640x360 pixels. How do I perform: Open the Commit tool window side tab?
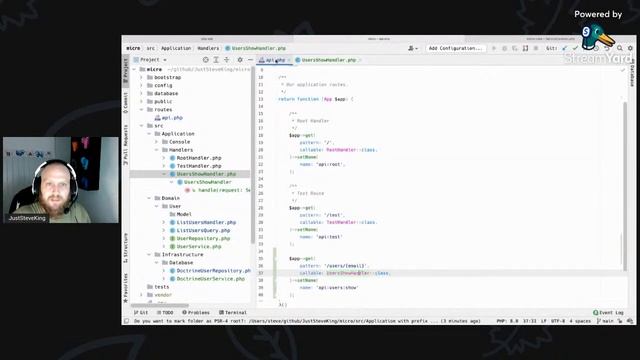point(126,103)
